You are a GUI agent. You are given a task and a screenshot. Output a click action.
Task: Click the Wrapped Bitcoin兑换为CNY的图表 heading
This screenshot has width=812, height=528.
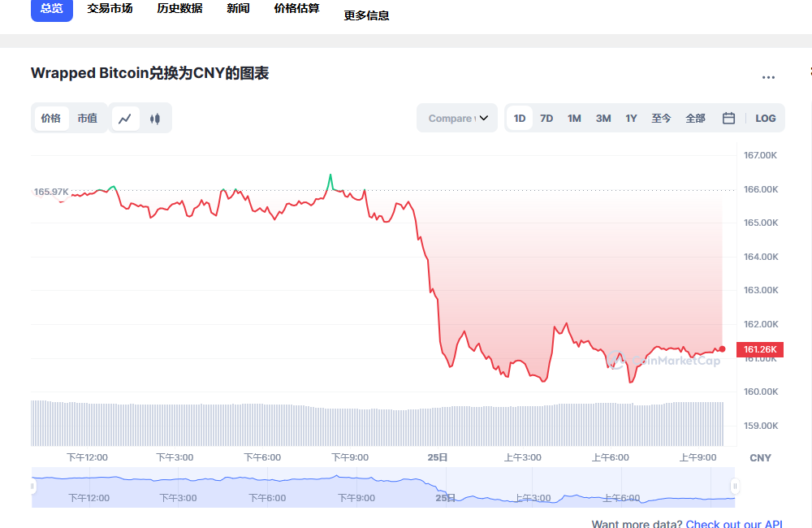coord(149,74)
